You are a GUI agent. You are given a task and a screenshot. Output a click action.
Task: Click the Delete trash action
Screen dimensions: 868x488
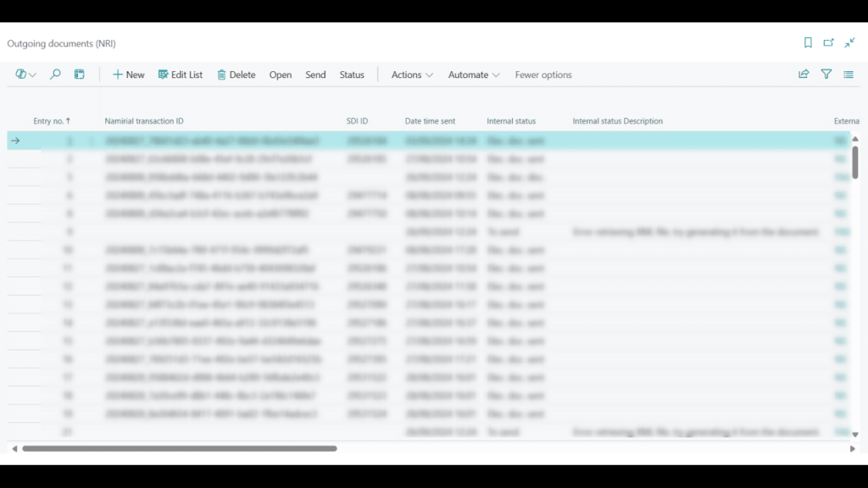click(236, 75)
